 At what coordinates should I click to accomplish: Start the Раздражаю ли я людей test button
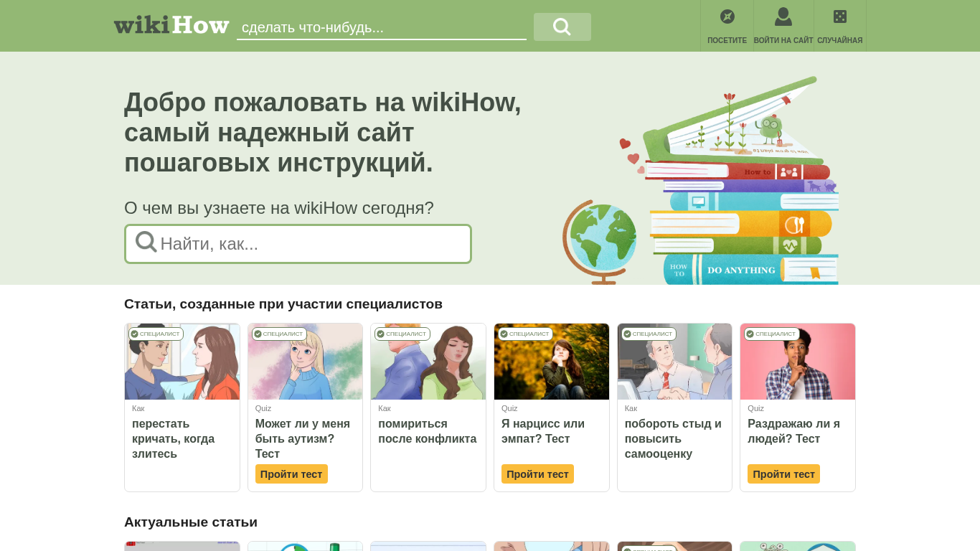783,474
